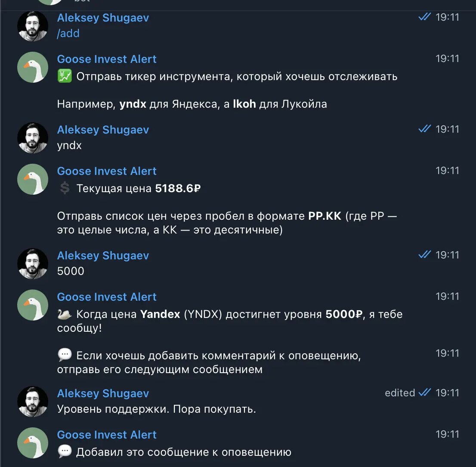Select the /add command message
Viewport: 476px width, 467px height.
[x=68, y=33]
